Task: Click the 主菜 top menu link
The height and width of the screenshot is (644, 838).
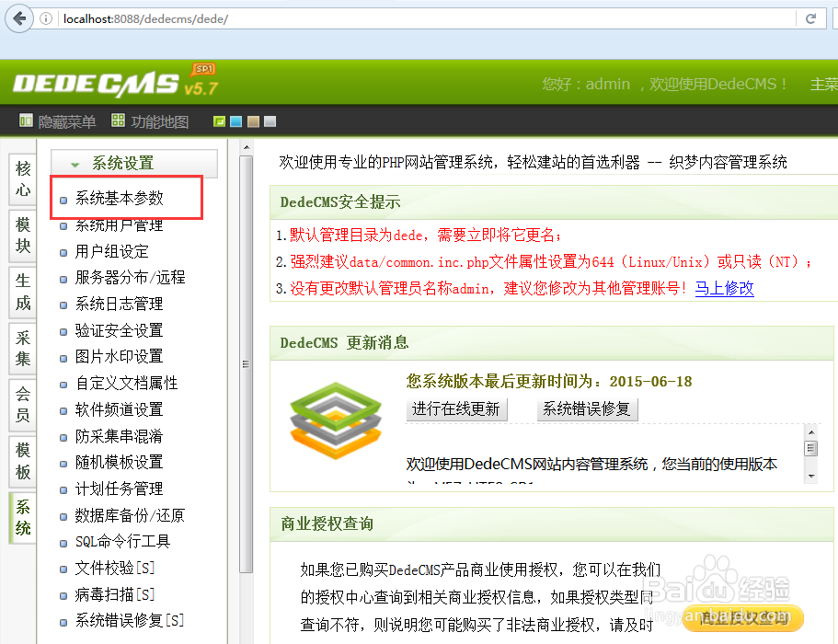Action: (823, 85)
